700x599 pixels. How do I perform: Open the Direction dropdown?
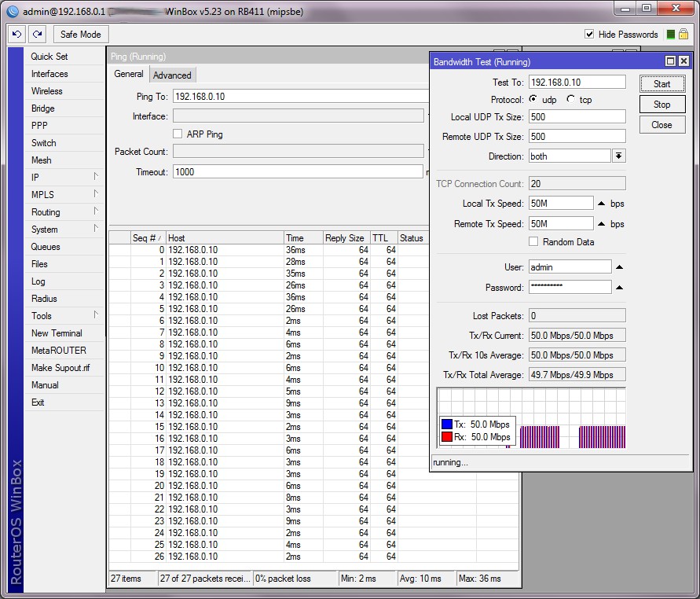point(619,156)
